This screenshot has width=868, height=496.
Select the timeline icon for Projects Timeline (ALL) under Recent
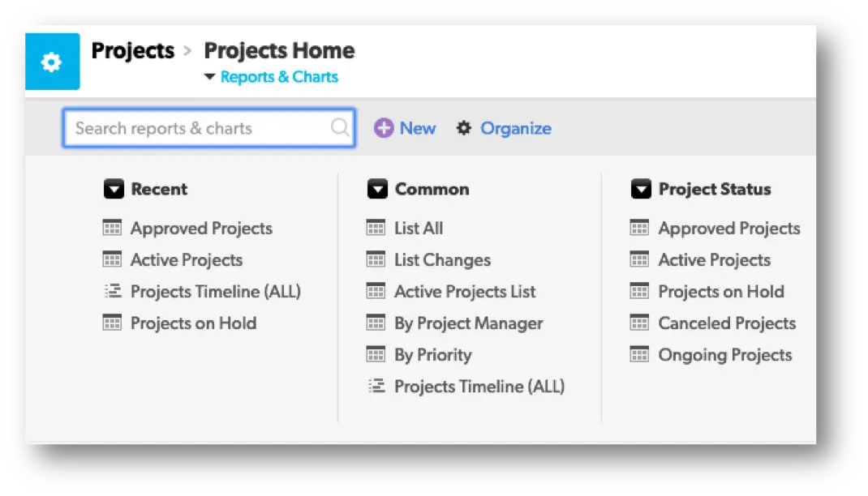pyautogui.click(x=113, y=291)
